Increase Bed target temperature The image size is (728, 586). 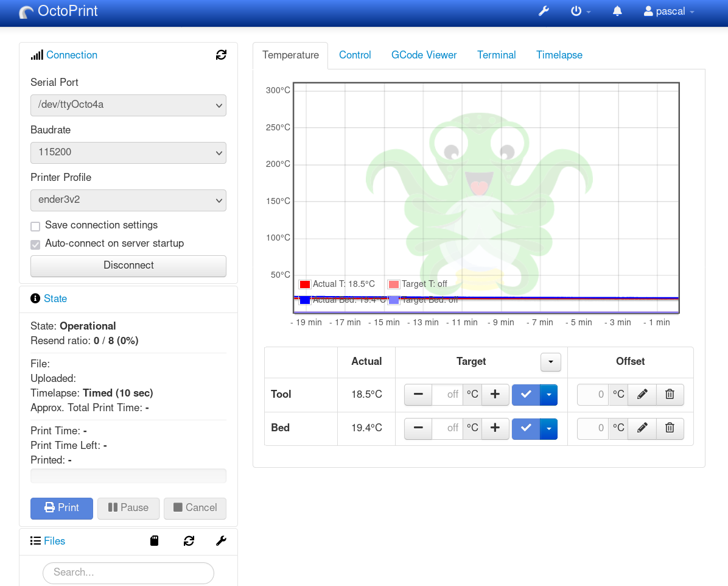click(x=495, y=428)
